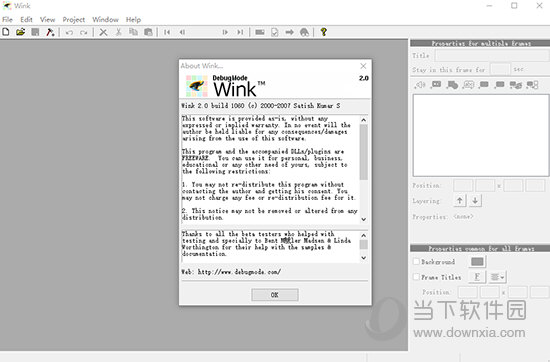The image size is (550, 362).
Task: Click 'Wink 2.0 build 1060' version text
Action: tap(213, 106)
